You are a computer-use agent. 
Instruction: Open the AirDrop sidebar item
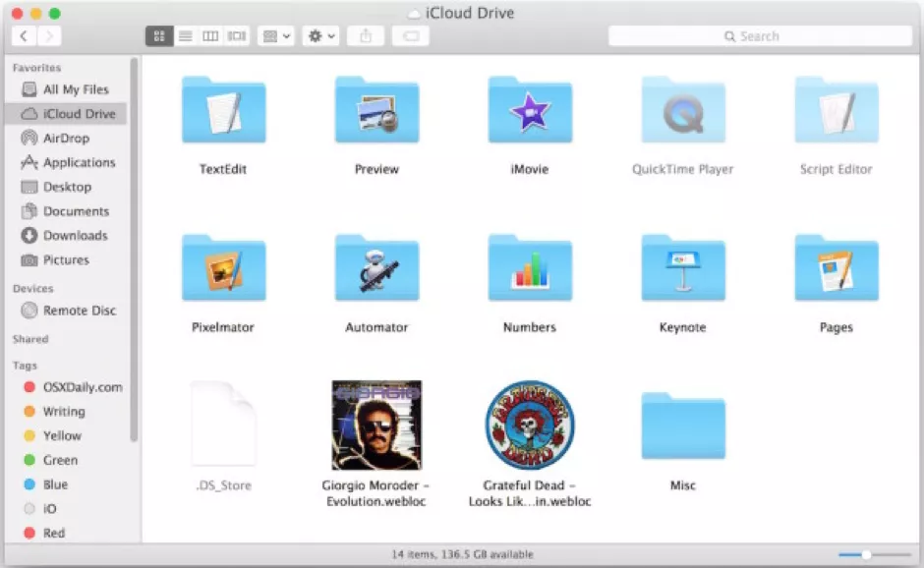click(69, 138)
